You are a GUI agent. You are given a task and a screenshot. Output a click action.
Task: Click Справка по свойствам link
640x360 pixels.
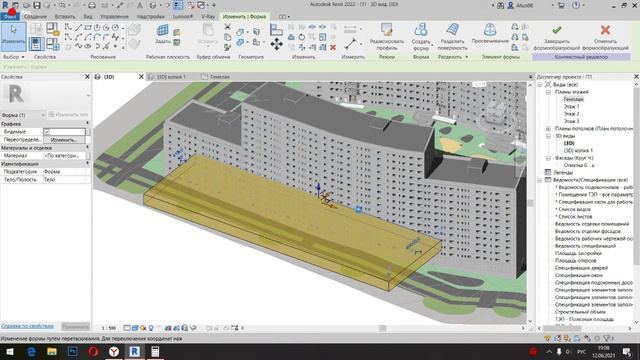tap(27, 326)
